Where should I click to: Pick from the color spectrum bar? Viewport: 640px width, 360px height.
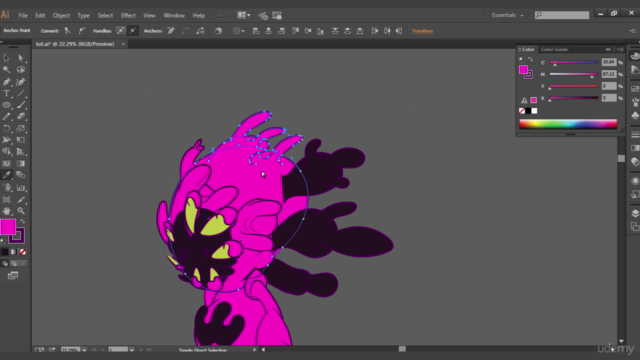(568, 124)
